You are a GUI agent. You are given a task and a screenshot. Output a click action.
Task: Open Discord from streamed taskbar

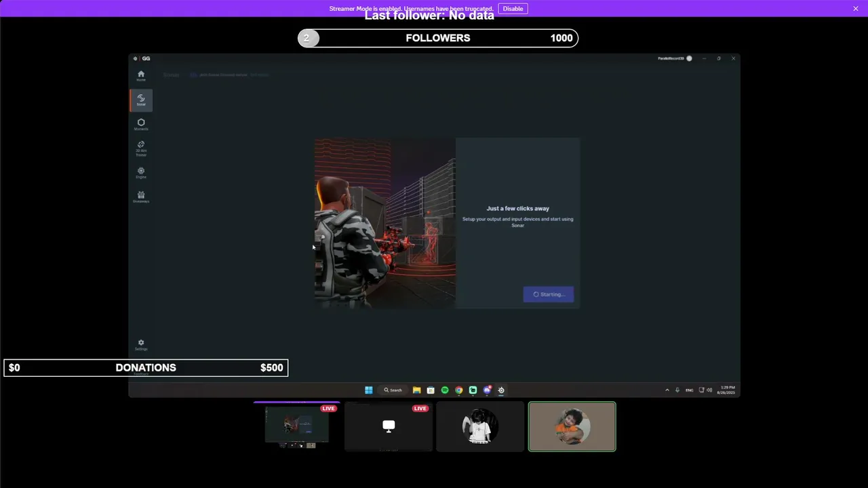click(x=487, y=390)
